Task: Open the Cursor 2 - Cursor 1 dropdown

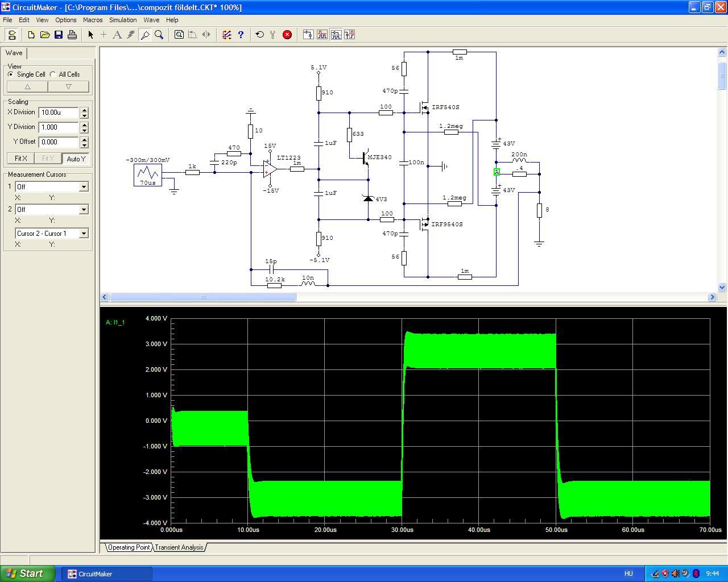Action: tap(84, 233)
